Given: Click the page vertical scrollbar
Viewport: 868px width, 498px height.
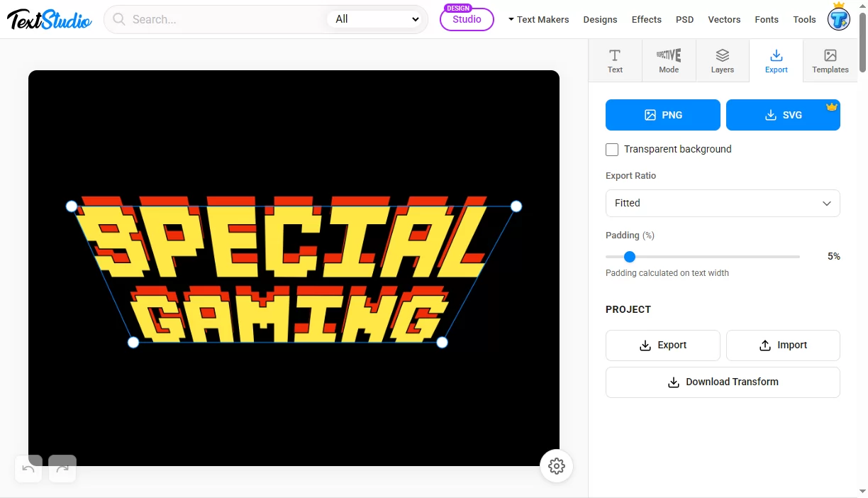Looking at the screenshot, I should [x=862, y=43].
